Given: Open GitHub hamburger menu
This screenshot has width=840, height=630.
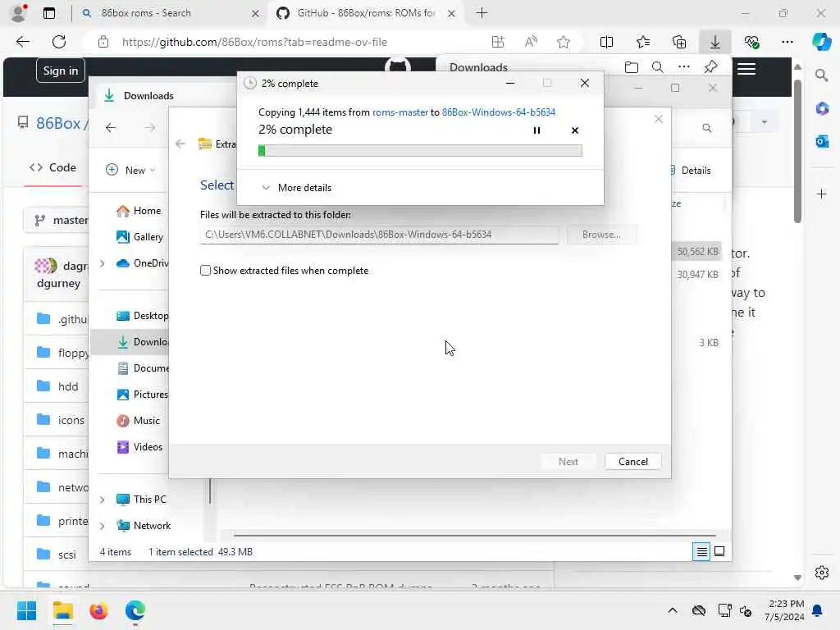Looking at the screenshot, I should 746,69.
